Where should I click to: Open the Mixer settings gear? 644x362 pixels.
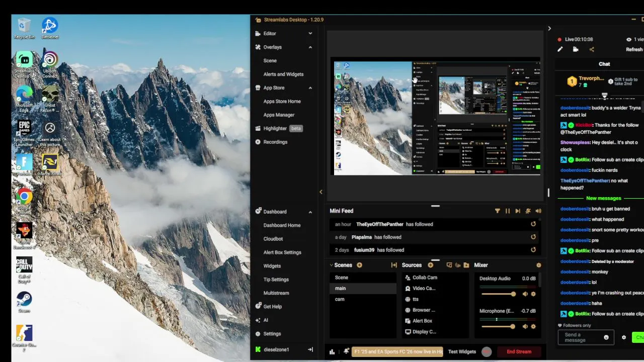click(x=538, y=265)
